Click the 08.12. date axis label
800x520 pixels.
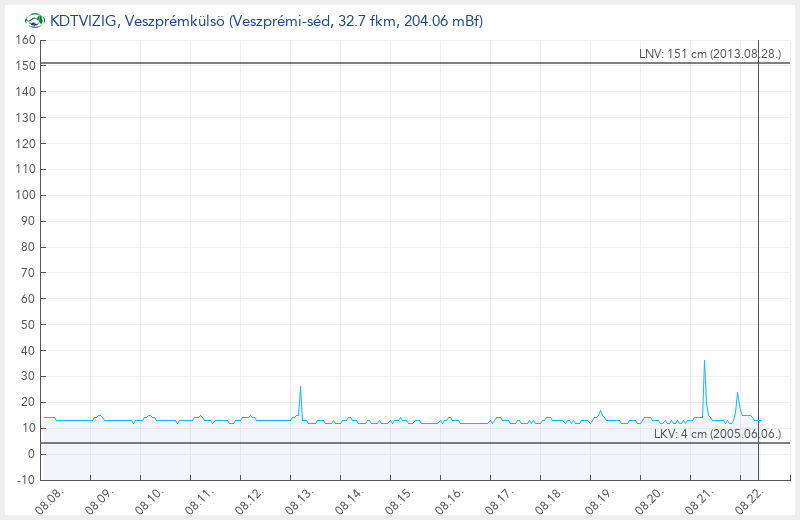coord(250,500)
